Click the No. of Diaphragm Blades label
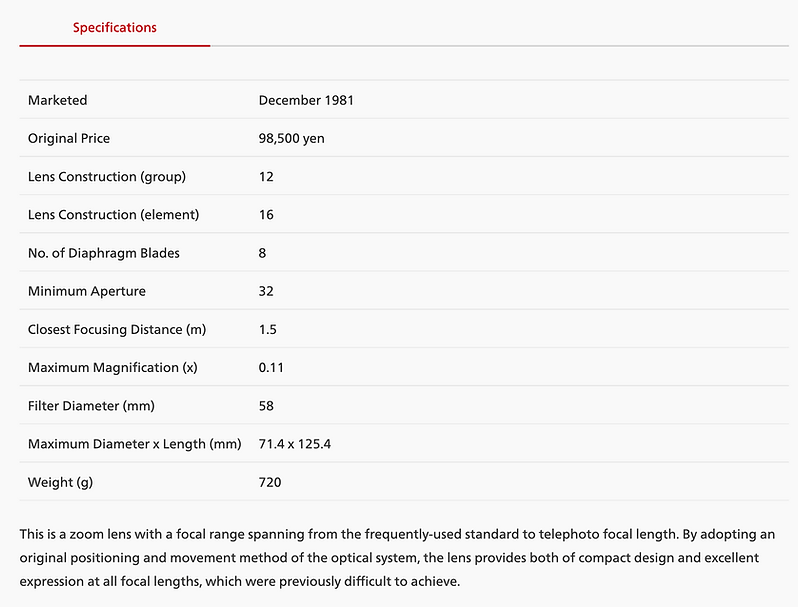 coord(104,253)
